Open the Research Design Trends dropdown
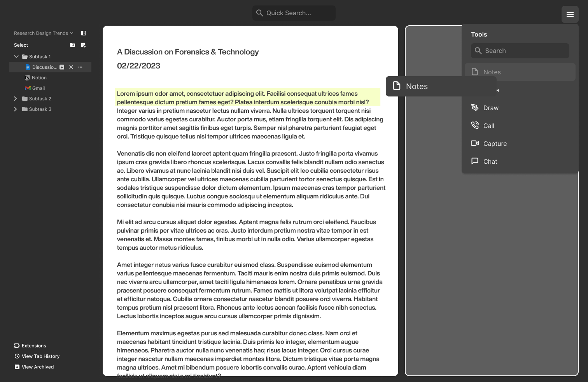Image resolution: width=588 pixels, height=382 pixels. [x=44, y=33]
